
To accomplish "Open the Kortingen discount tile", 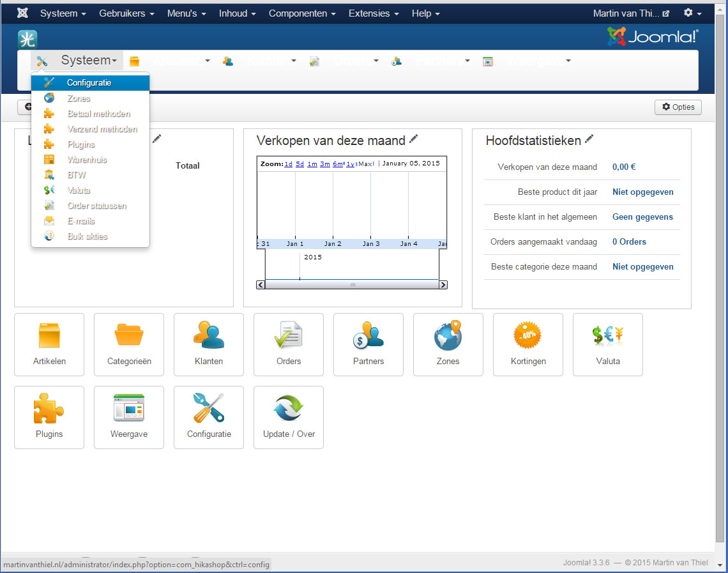I will coord(528,344).
